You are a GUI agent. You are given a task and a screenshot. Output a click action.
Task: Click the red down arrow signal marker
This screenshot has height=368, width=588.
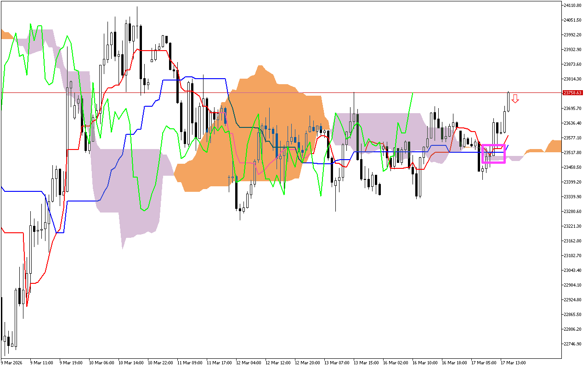click(515, 98)
